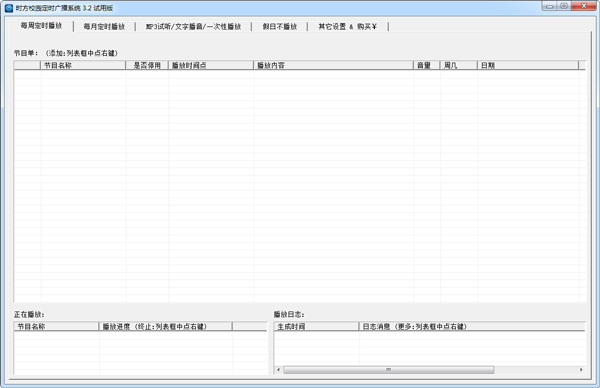The width and height of the screenshot is (600, 388).
Task: Click the 播放内容 column header
Action: click(334, 65)
